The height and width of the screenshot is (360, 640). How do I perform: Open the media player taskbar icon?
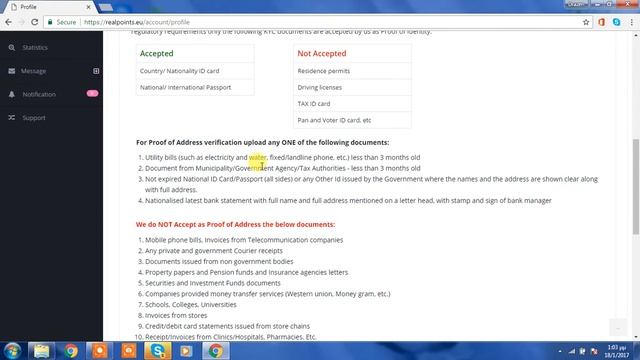pyautogui.click(x=186, y=351)
